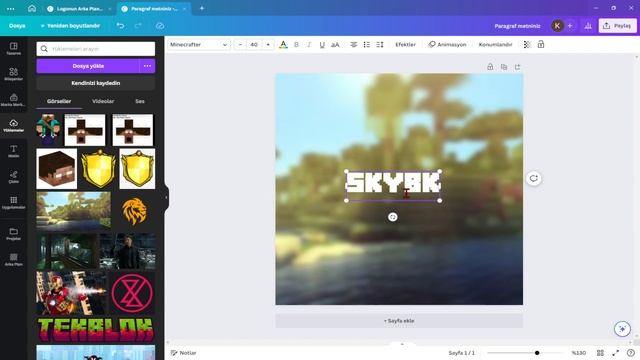This screenshot has width=640, height=360.
Task: Click the add page icon above canvas
Action: 518,67
